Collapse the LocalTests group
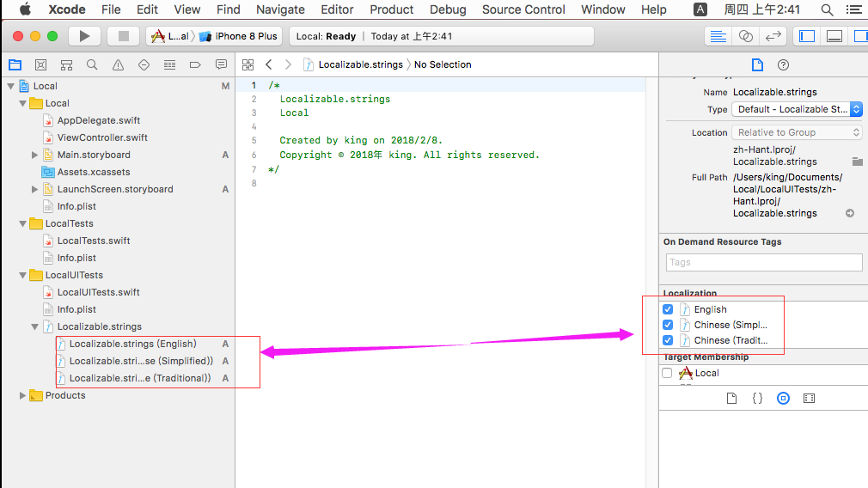Screen dimensions: 868x488 click(x=22, y=223)
